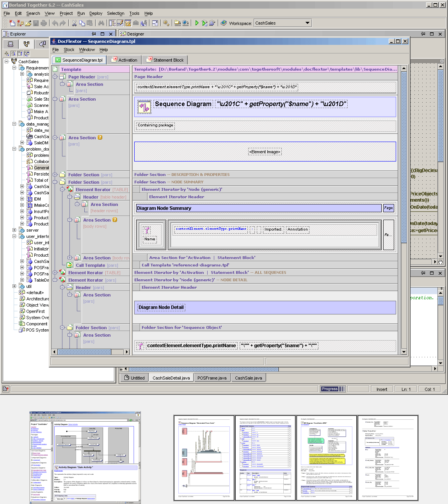Expand the util package in Explorer
The image size is (448, 504).
14,286
